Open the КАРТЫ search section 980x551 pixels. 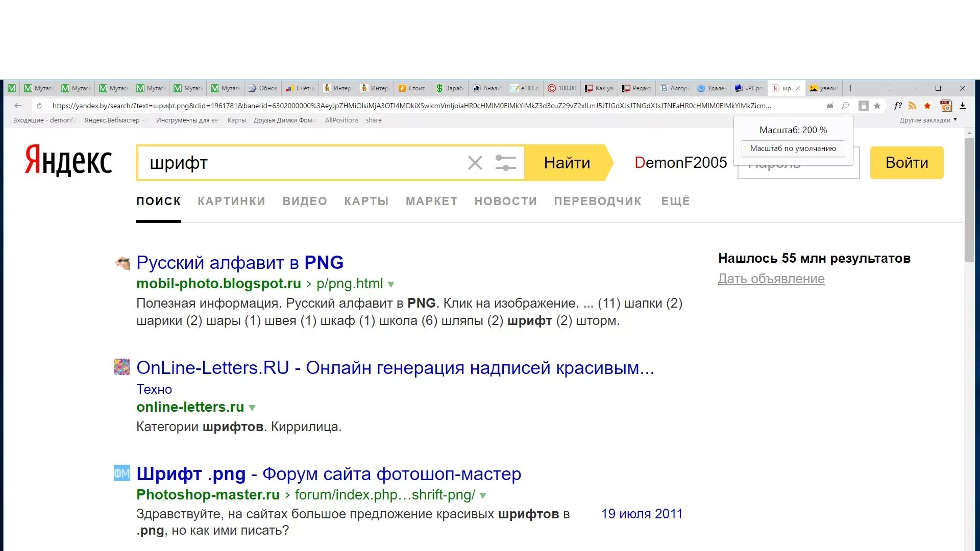click(x=366, y=201)
